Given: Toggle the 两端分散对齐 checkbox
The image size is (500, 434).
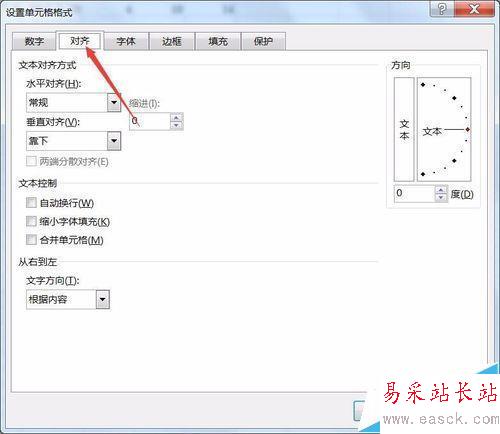Looking at the screenshot, I should pos(31,161).
